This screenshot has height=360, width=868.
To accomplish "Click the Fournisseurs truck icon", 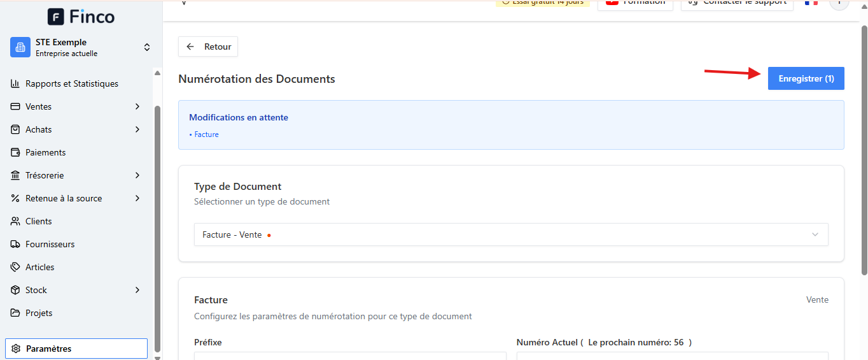I will pyautogui.click(x=15, y=244).
